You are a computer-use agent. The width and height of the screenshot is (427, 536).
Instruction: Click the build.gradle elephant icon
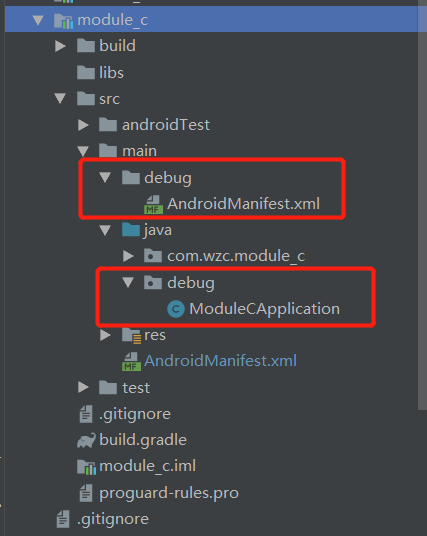tap(86, 441)
